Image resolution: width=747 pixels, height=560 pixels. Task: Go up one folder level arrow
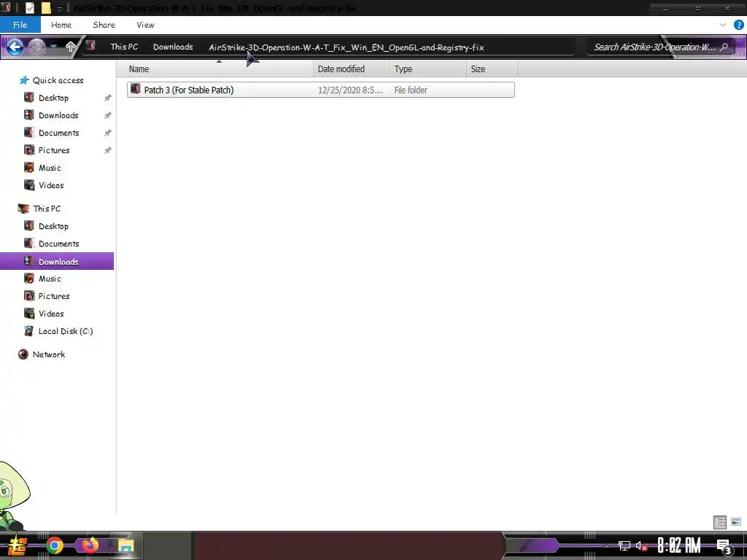(71, 47)
